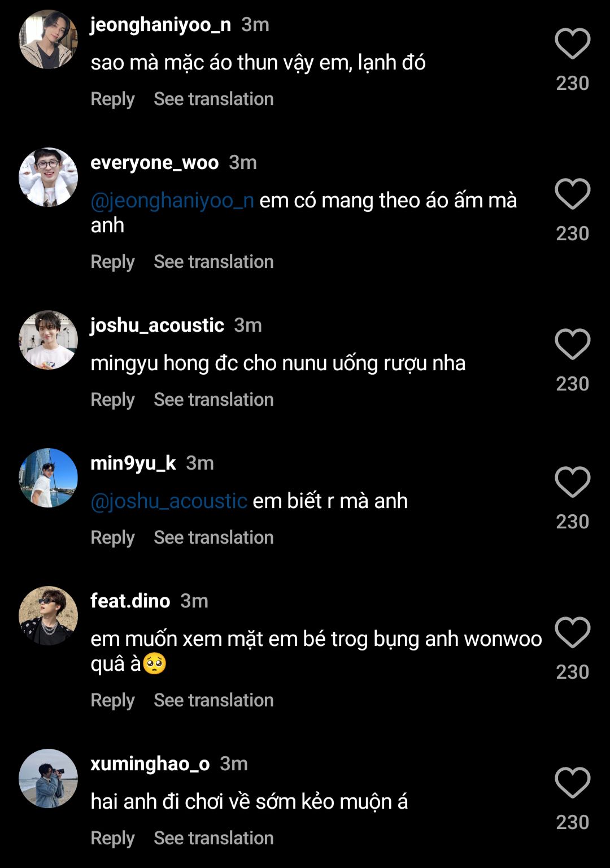Open everyone_woo's avatar
This screenshot has width=610, height=868.
pos(48,177)
